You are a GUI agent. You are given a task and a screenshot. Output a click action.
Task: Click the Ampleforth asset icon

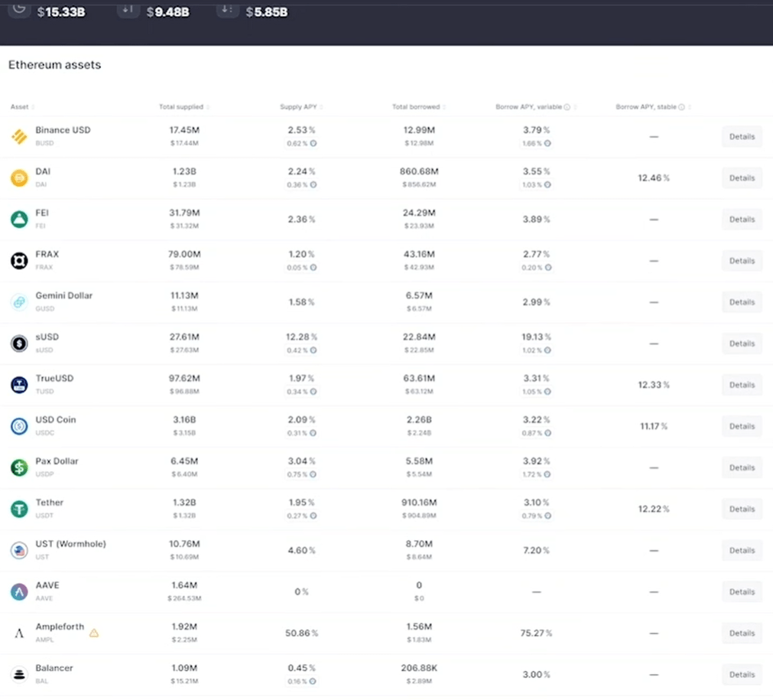19,633
